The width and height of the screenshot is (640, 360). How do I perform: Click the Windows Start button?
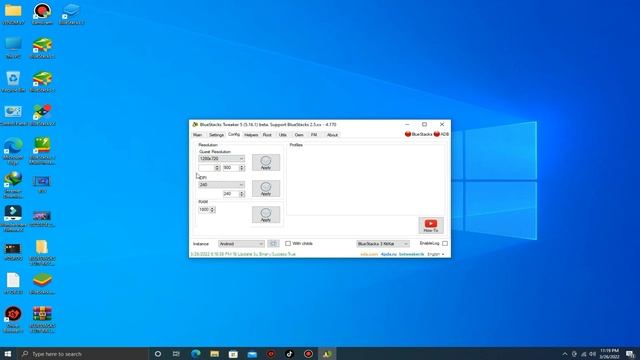pos(7,354)
